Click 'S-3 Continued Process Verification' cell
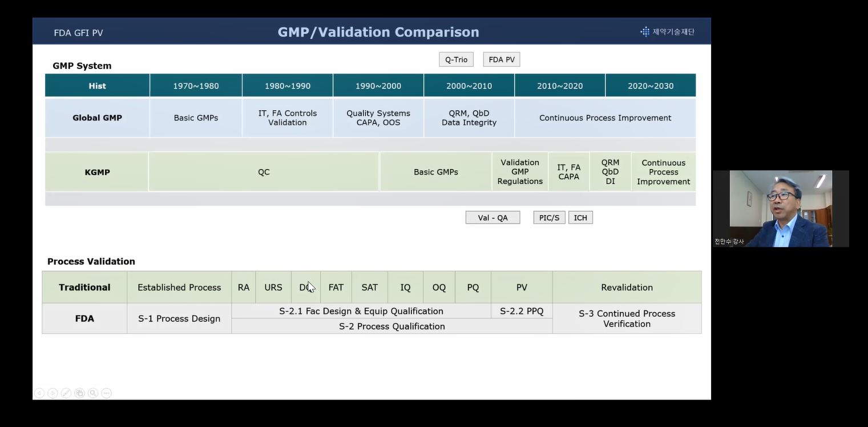This screenshot has height=427, width=868. (x=627, y=319)
